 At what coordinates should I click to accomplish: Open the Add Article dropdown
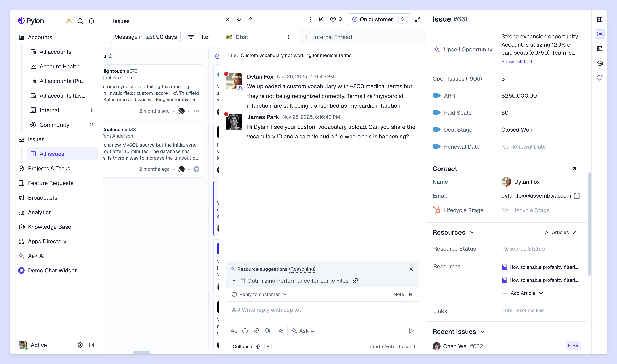(x=523, y=293)
